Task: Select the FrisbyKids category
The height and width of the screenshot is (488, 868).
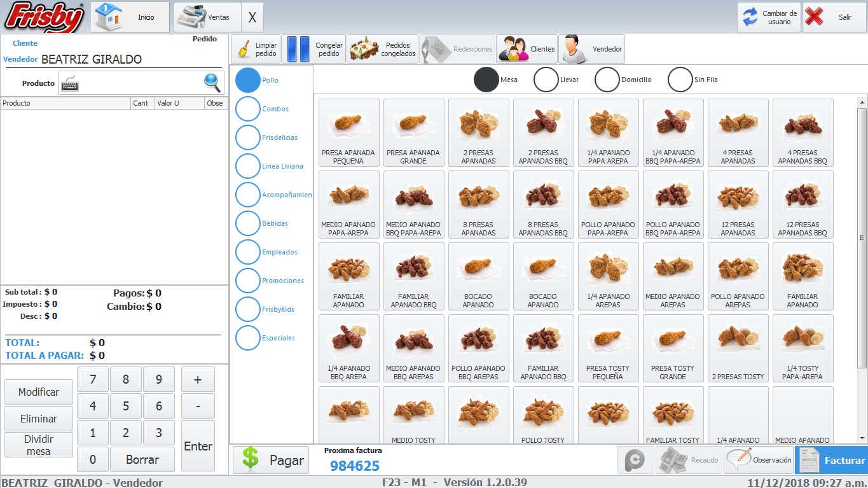Action: [248, 309]
